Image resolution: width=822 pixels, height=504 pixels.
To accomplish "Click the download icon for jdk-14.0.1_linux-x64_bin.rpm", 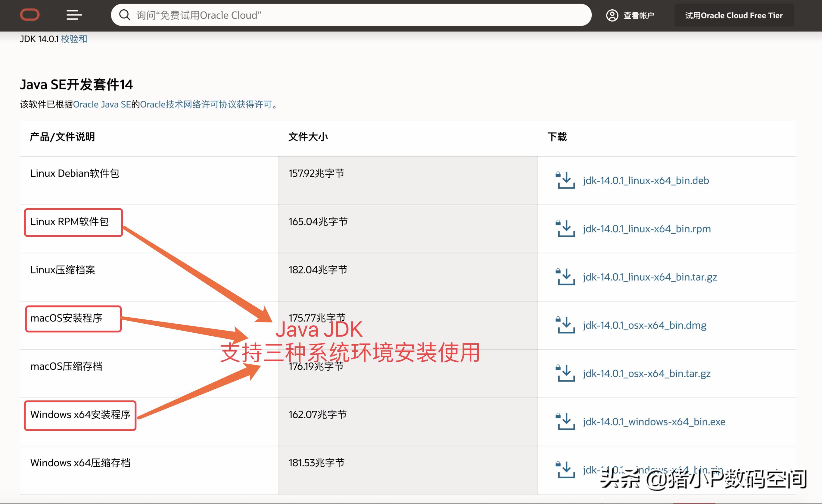I will point(566,229).
